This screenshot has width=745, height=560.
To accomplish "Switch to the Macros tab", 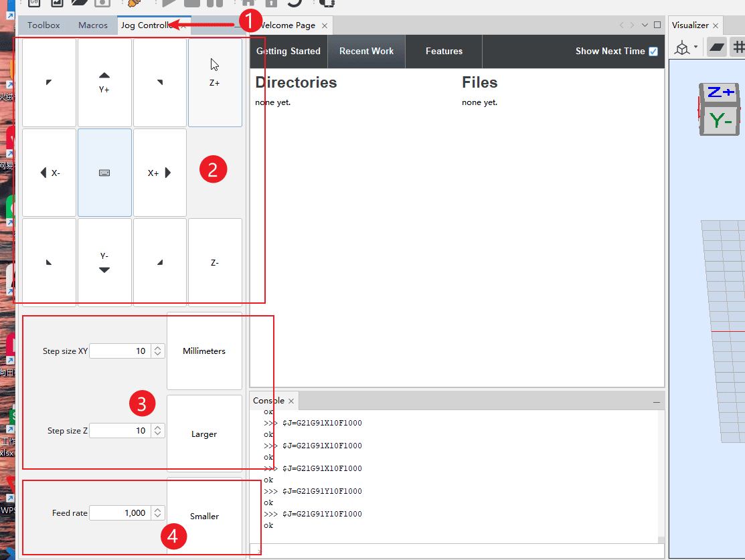I will [93, 25].
